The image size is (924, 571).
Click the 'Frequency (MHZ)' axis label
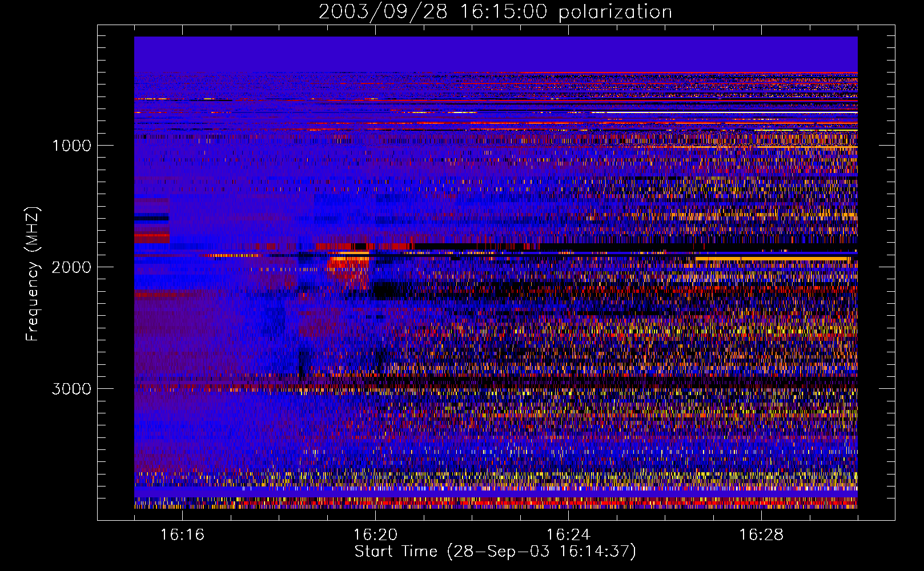point(33,274)
